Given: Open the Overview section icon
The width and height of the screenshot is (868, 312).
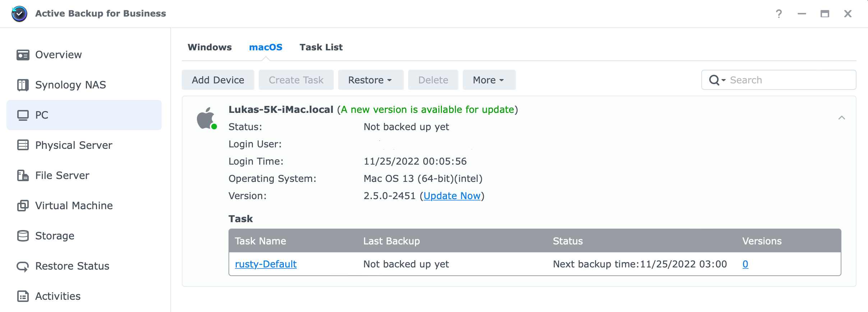Looking at the screenshot, I should (x=23, y=55).
